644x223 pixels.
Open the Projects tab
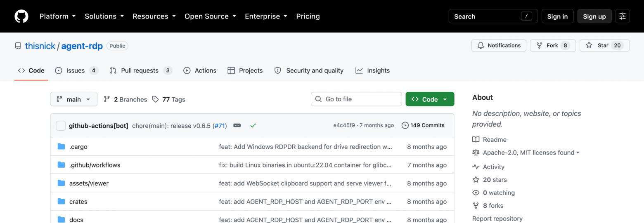(245, 70)
